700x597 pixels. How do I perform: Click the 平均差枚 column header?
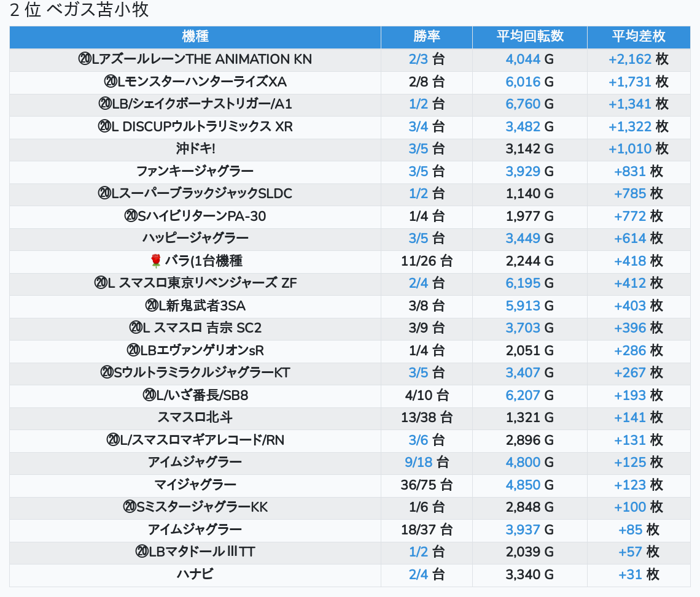pos(638,37)
